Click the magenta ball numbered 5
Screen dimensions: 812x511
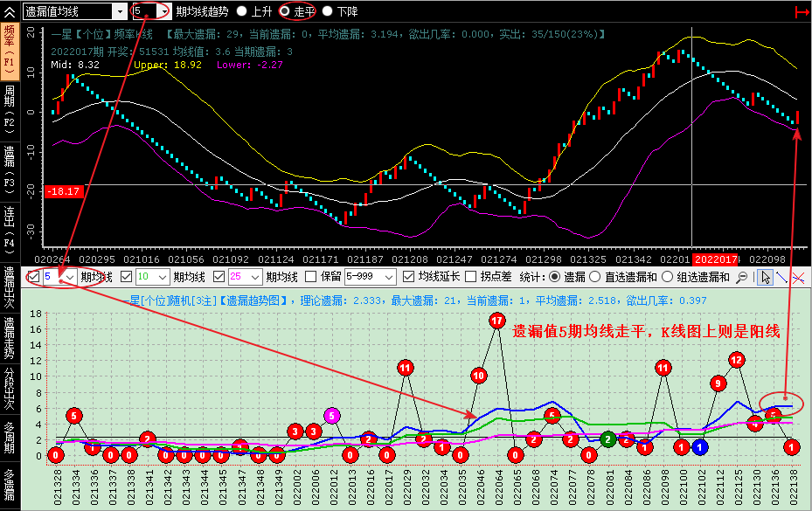[x=332, y=416]
